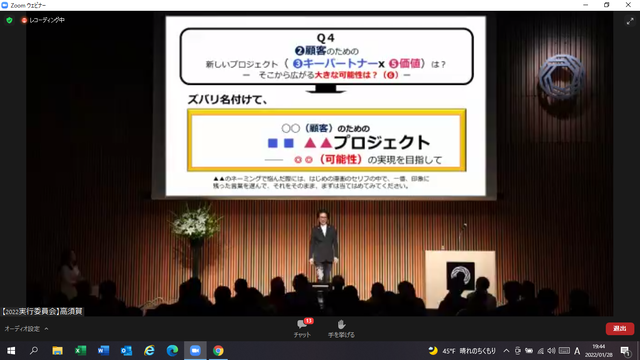Switch to Zoom taskbar icon
The height and width of the screenshot is (360, 640).
195,351
